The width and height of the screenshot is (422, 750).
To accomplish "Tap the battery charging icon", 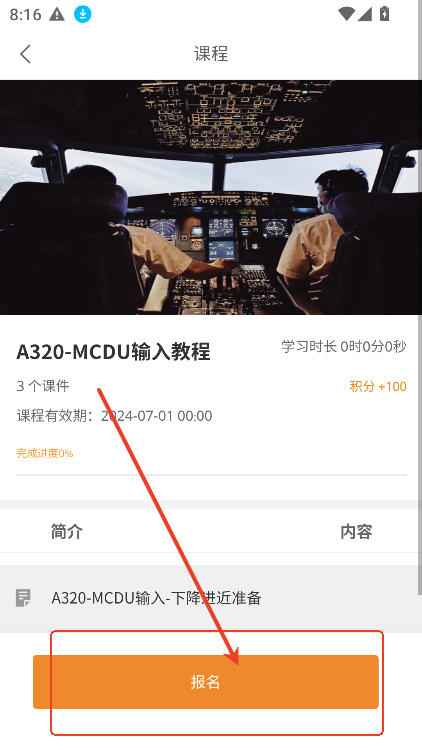I will coord(385,14).
